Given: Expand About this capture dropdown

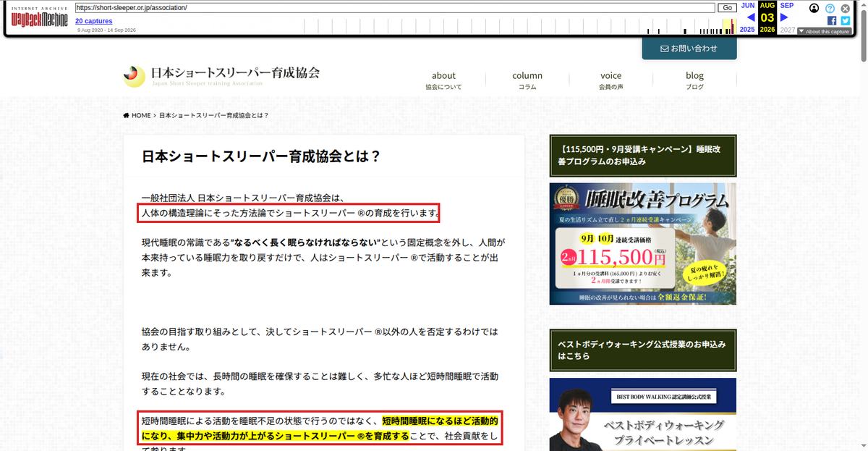Looking at the screenshot, I should pyautogui.click(x=825, y=32).
